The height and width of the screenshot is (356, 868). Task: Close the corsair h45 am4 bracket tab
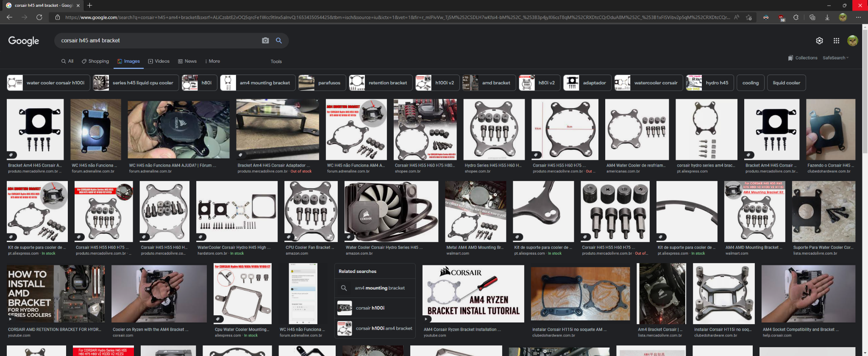[78, 6]
